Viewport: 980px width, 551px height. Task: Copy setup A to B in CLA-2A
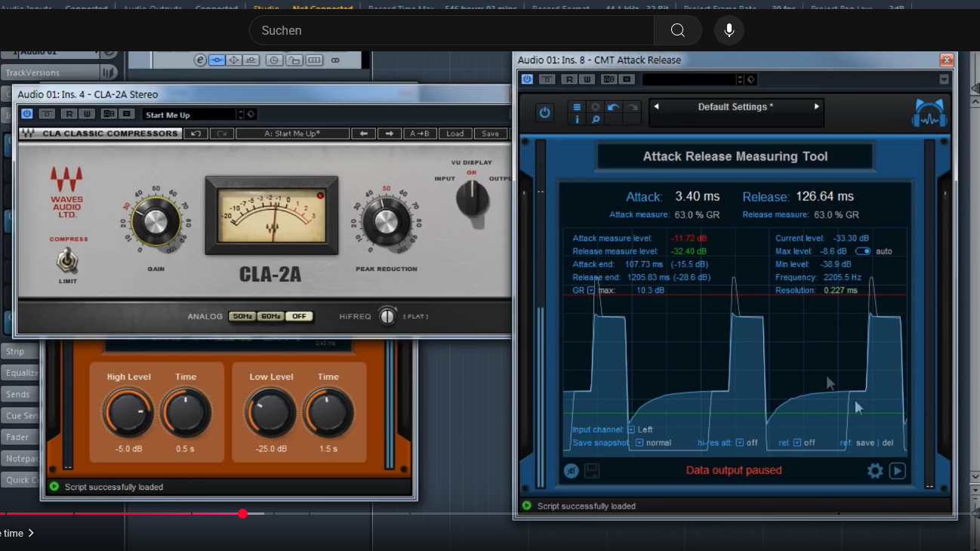click(x=419, y=134)
